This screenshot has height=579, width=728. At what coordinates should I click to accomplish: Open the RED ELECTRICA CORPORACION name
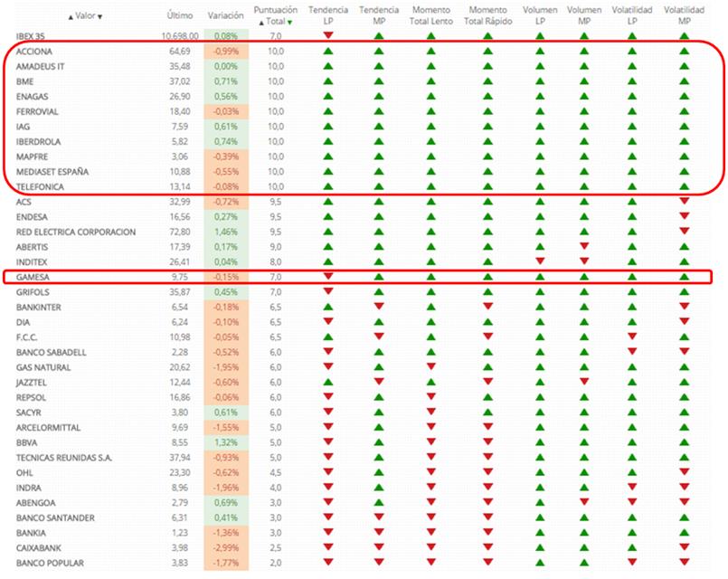(76, 232)
